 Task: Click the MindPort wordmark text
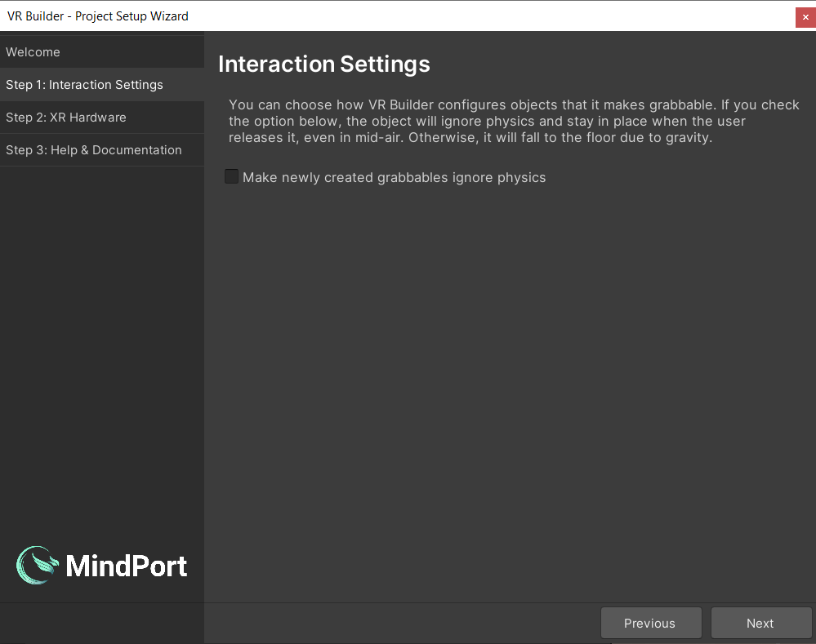[x=127, y=566]
